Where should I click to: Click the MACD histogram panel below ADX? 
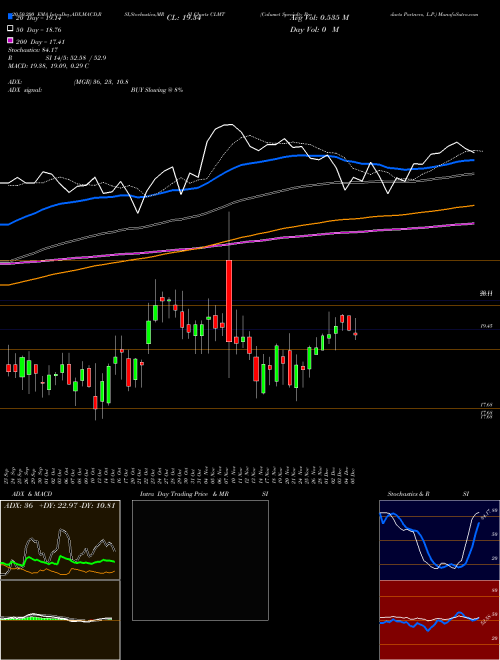click(x=60, y=620)
